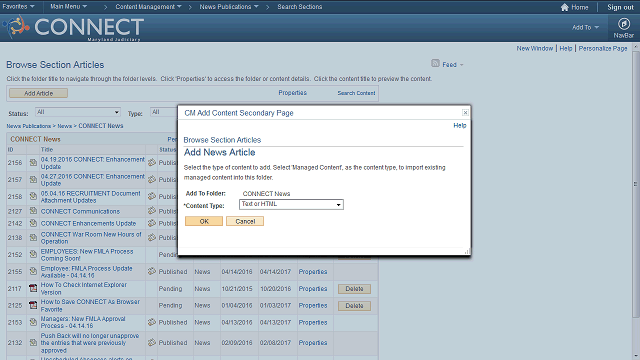Click publish icon next to CONNECT Communications
Image resolution: width=640 pixels, height=360 pixels.
(152, 211)
